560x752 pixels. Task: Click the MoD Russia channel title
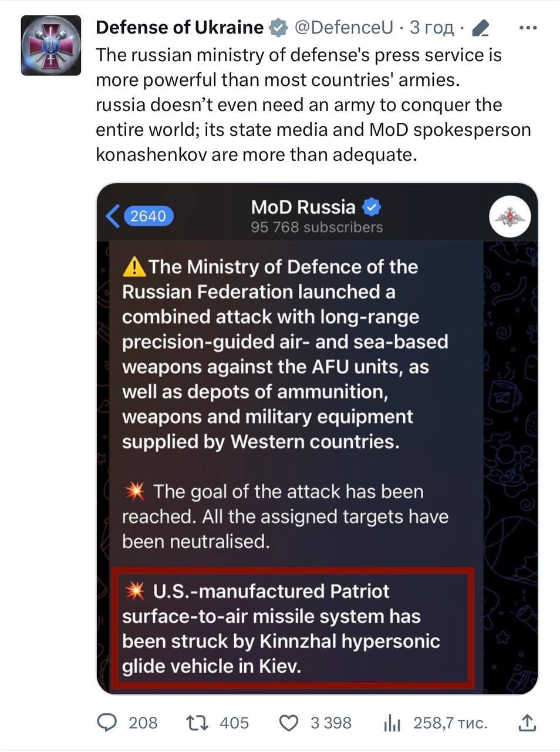[303, 207]
